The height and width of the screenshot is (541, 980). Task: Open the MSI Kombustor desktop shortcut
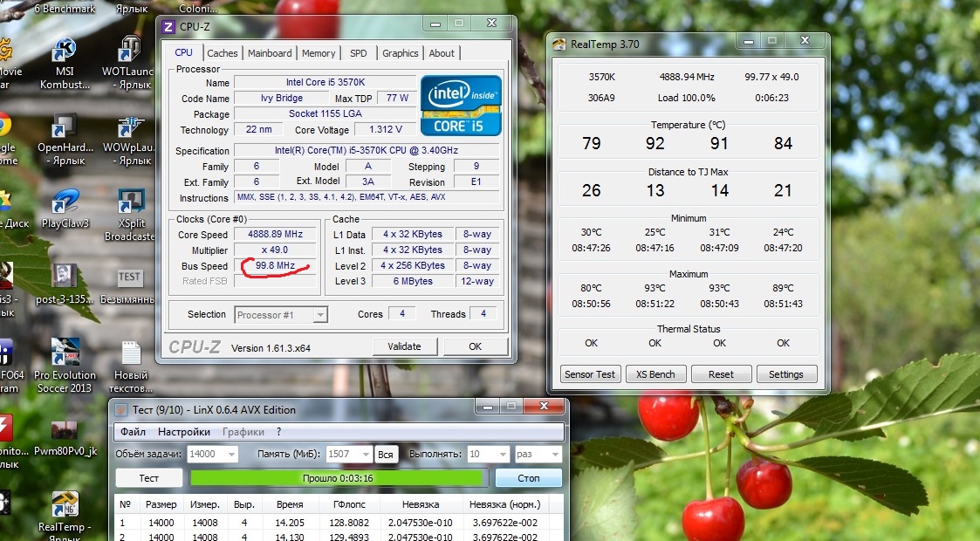click(x=64, y=52)
